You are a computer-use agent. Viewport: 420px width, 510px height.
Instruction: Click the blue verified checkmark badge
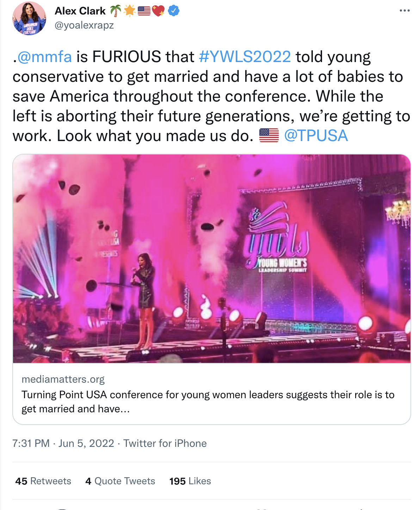click(x=173, y=11)
